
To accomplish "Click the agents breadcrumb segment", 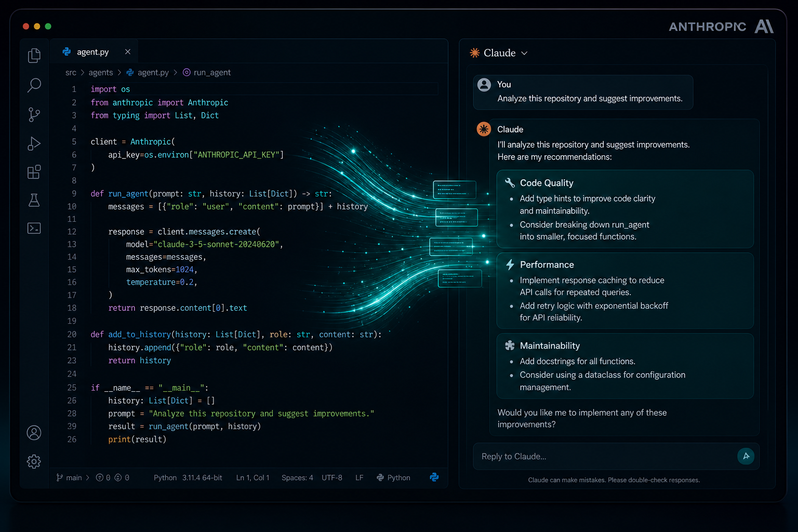I will click(101, 73).
